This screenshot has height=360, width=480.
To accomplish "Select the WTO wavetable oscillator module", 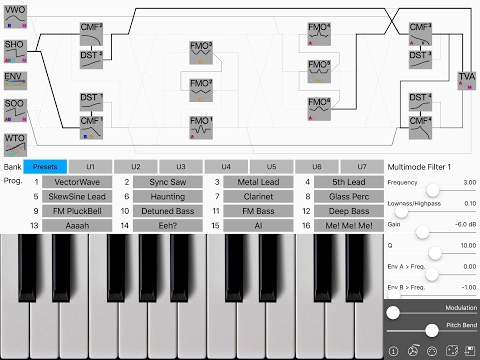I will coord(15,145).
